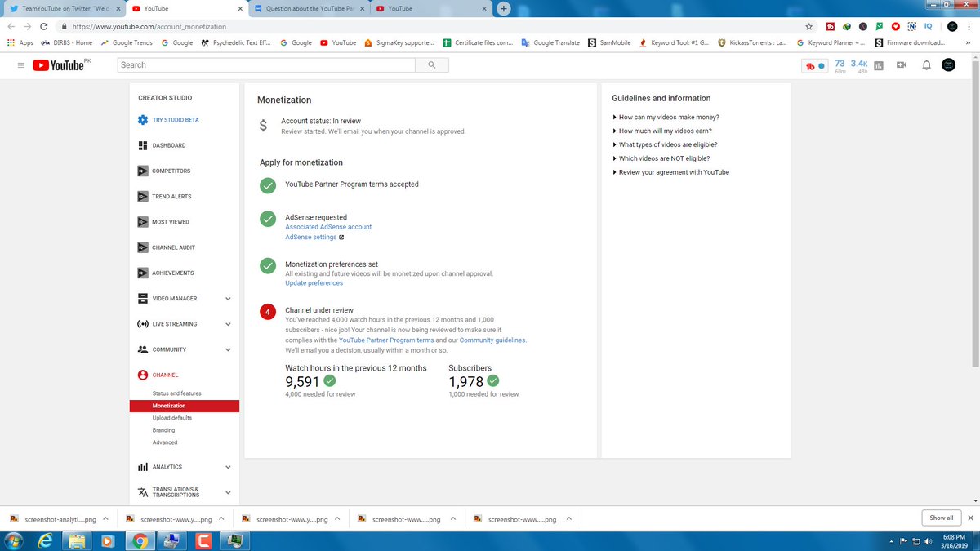The height and width of the screenshot is (551, 980).
Task: Click the Community people icon
Action: pos(143,349)
